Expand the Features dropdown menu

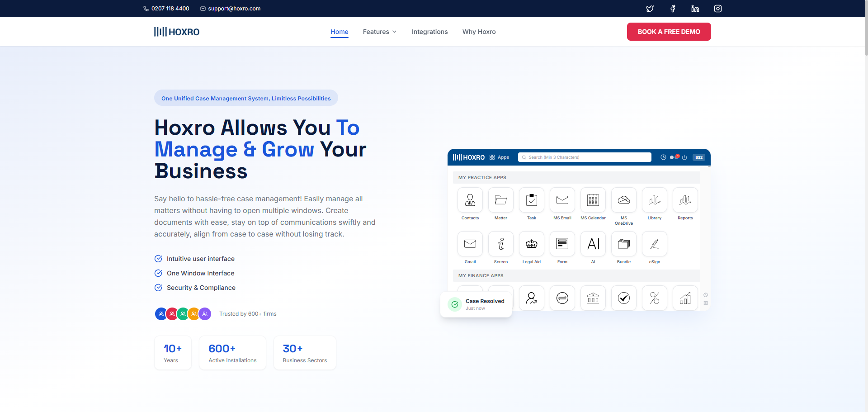(x=380, y=32)
